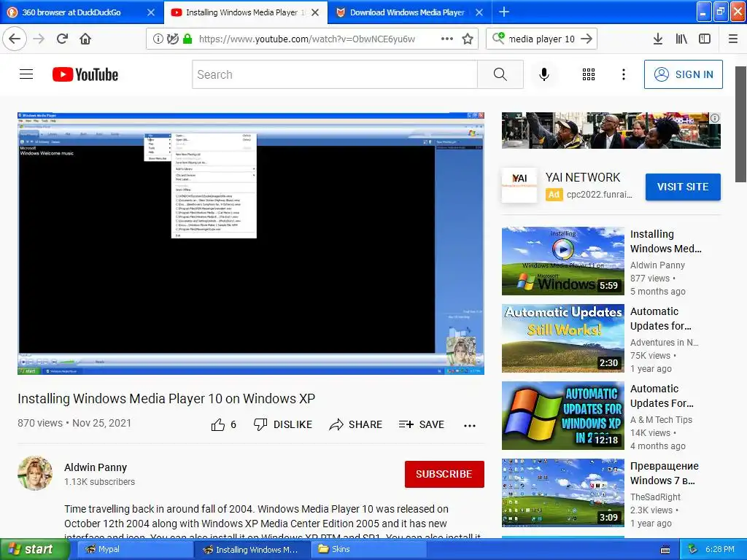Open Aldwin Panny channel avatar
Image resolution: width=747 pixels, height=560 pixels.
(35, 473)
